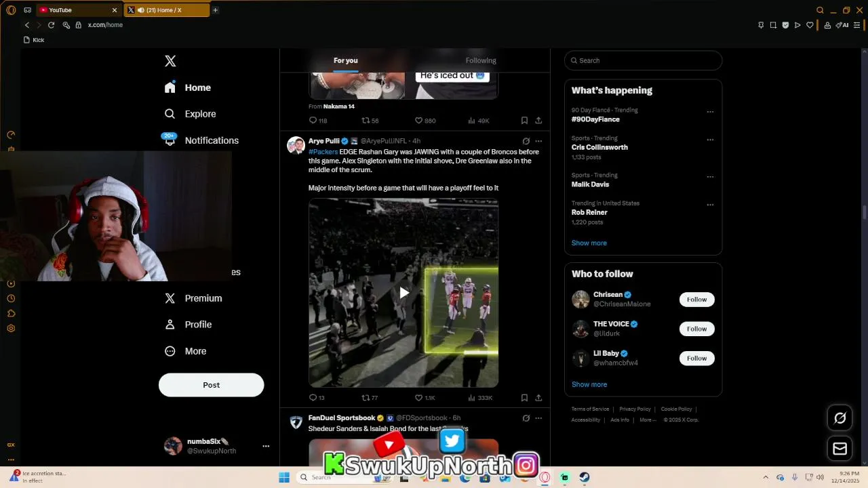Open Grok icon on Arye Pulli post
Screen dimensions: 868x488
tap(526, 141)
